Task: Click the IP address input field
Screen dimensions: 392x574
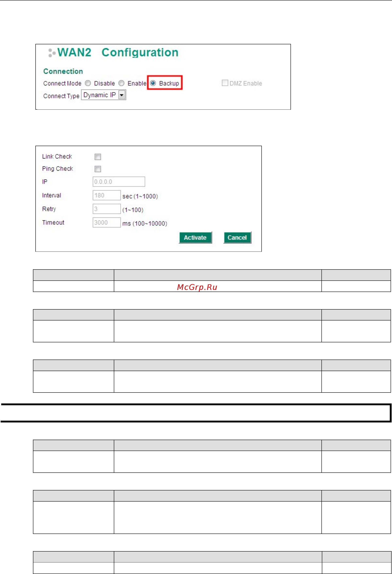Action: pyautogui.click(x=119, y=181)
